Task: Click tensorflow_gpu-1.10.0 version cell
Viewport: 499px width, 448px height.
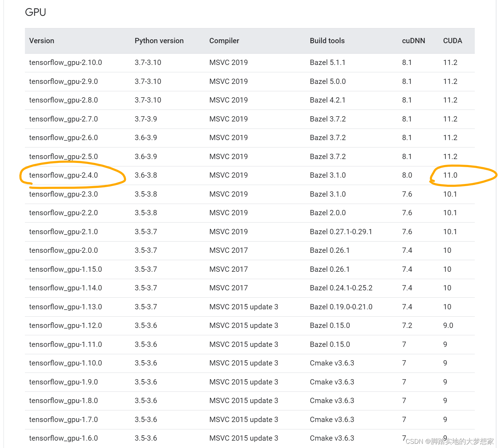Action: pos(66,363)
